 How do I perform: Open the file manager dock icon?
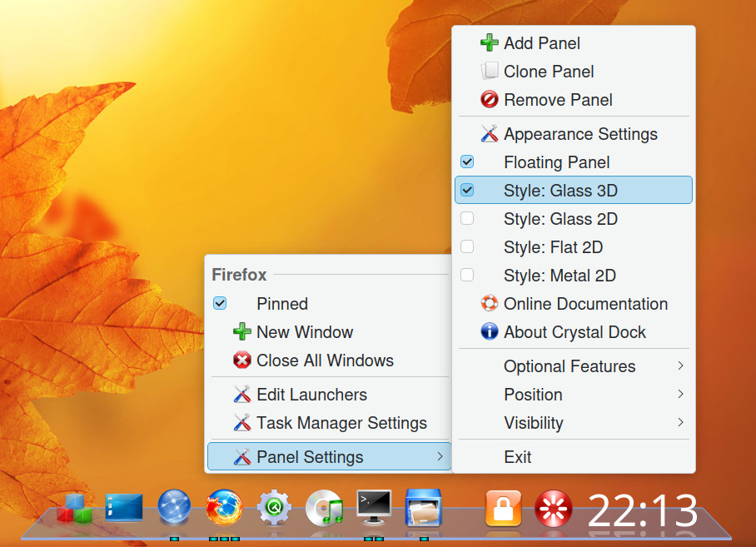[423, 508]
